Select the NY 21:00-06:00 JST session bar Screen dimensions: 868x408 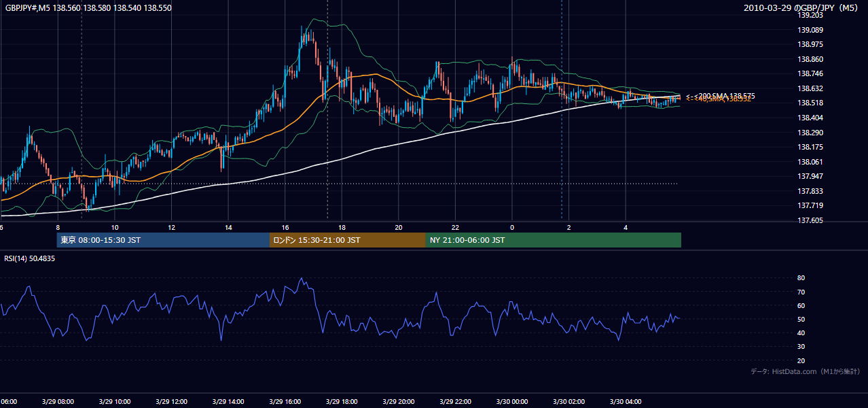click(554, 240)
